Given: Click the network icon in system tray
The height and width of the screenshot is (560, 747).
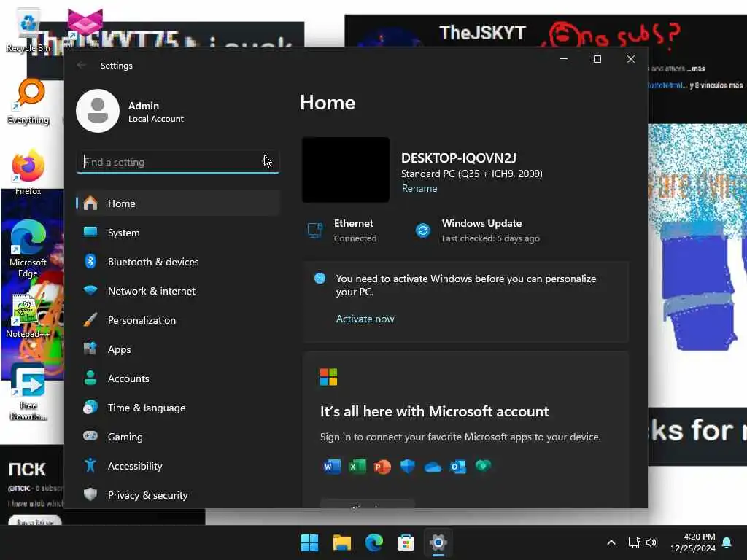Looking at the screenshot, I should pos(634,542).
